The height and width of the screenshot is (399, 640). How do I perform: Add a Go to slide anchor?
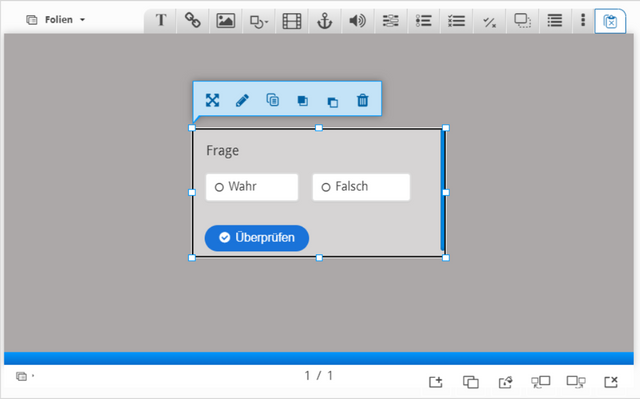click(x=324, y=20)
